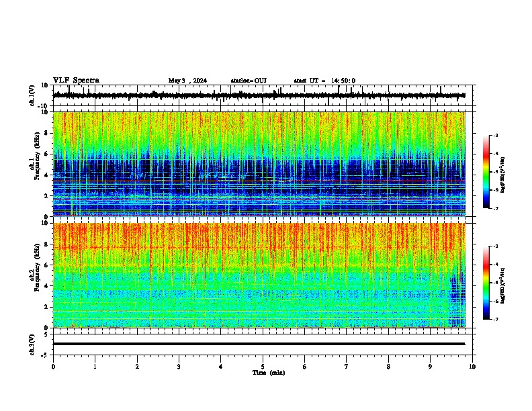
Task: Click the "7" tick on the time axis
Action: pyautogui.click(x=347, y=367)
